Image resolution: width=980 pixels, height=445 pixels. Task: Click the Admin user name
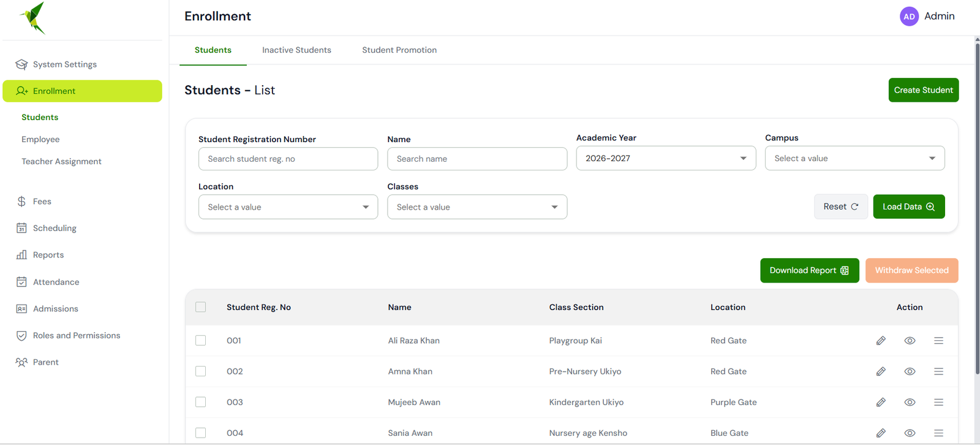(940, 17)
